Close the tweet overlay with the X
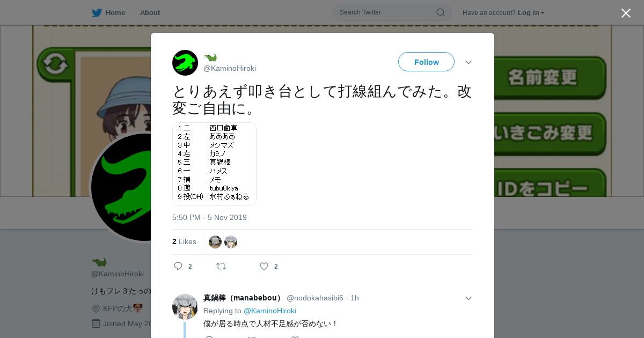 tap(626, 13)
